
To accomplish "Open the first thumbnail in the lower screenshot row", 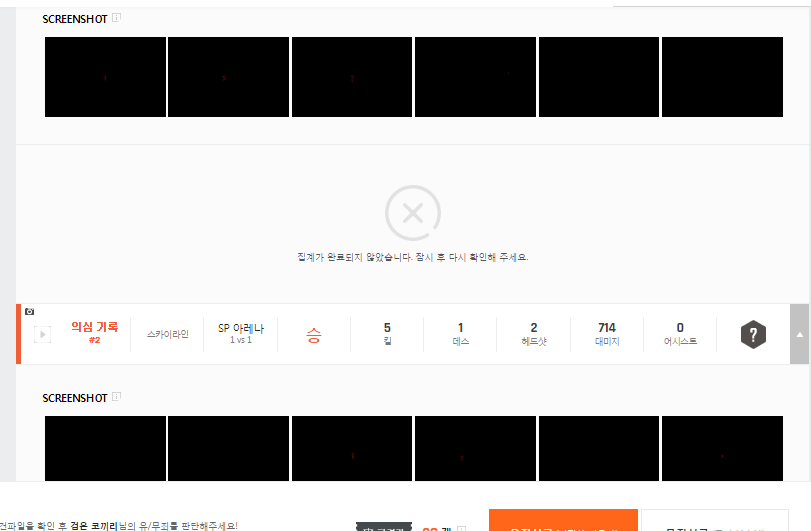I will tap(105, 448).
